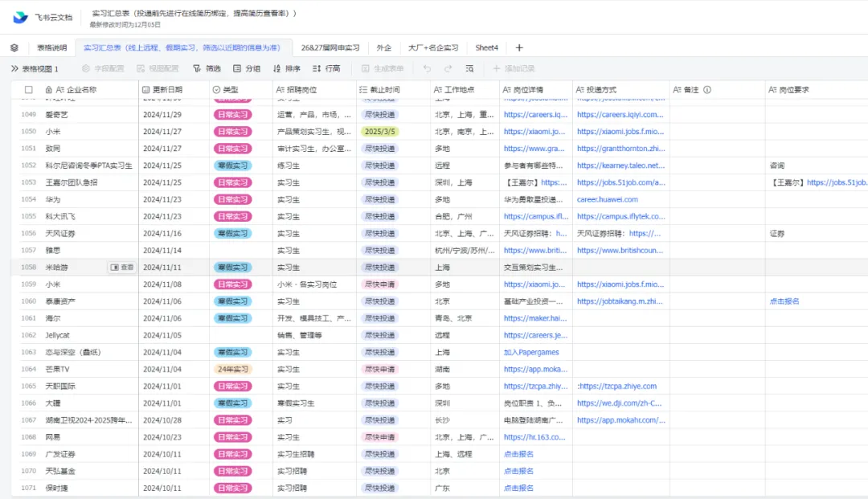
Task: Open career.huawei.com link in 华为 row
Action: [608, 199]
